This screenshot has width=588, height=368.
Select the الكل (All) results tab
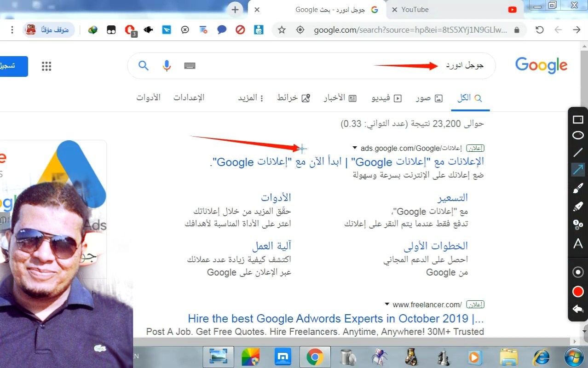(x=470, y=98)
